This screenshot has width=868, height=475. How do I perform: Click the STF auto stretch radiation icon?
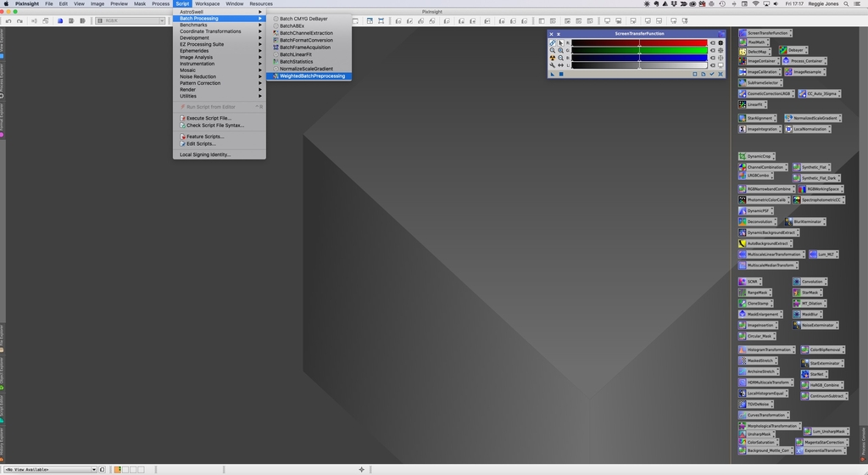coord(553,58)
